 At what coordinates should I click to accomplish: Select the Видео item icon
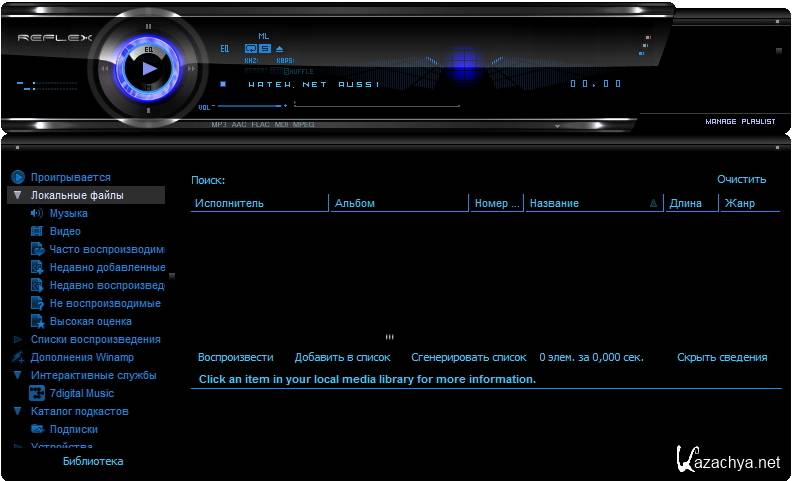(37, 231)
